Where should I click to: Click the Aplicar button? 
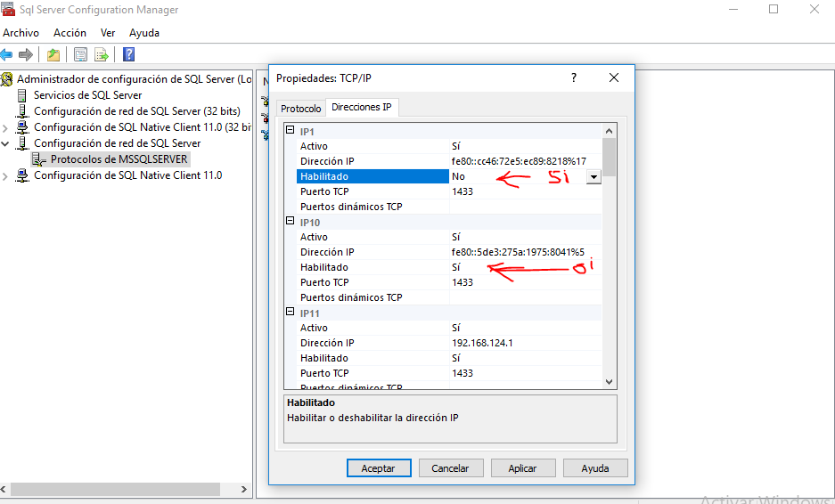click(x=522, y=467)
